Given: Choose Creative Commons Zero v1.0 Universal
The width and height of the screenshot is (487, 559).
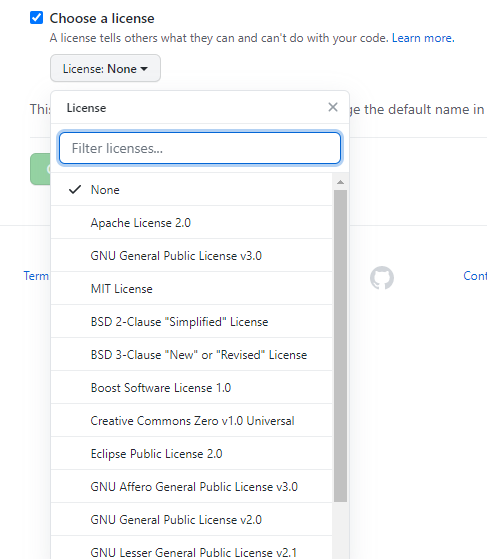Looking at the screenshot, I should [191, 421].
